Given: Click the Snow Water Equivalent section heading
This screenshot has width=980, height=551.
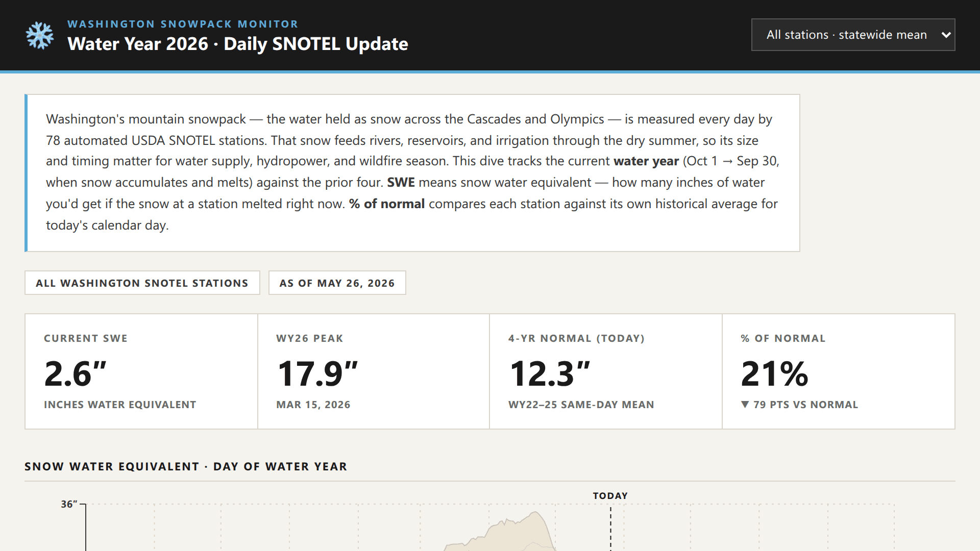Looking at the screenshot, I should click(186, 466).
